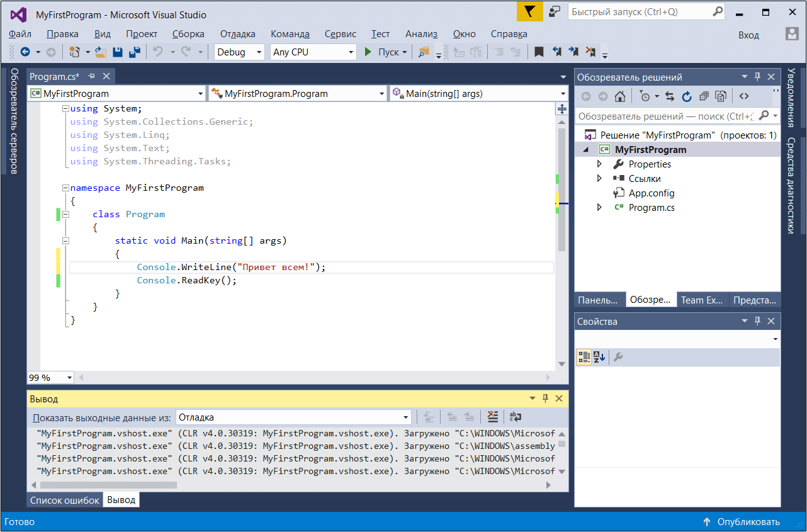Click the pending changes filter clock icon

pyautogui.click(x=645, y=96)
